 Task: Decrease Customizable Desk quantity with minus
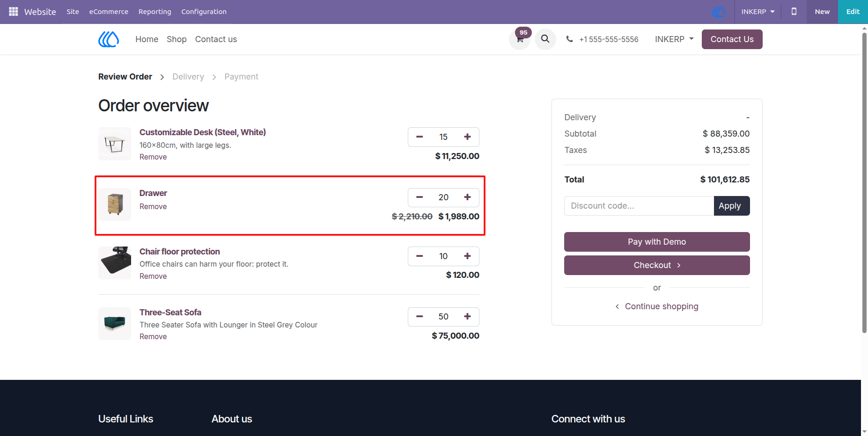click(x=419, y=137)
